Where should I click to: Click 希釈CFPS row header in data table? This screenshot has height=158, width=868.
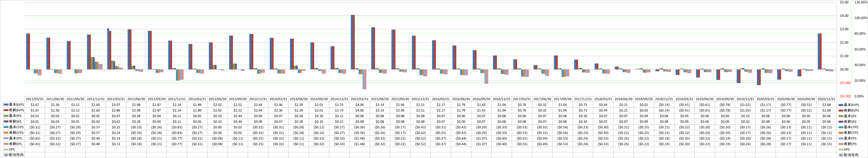pyautogui.click(x=14, y=133)
